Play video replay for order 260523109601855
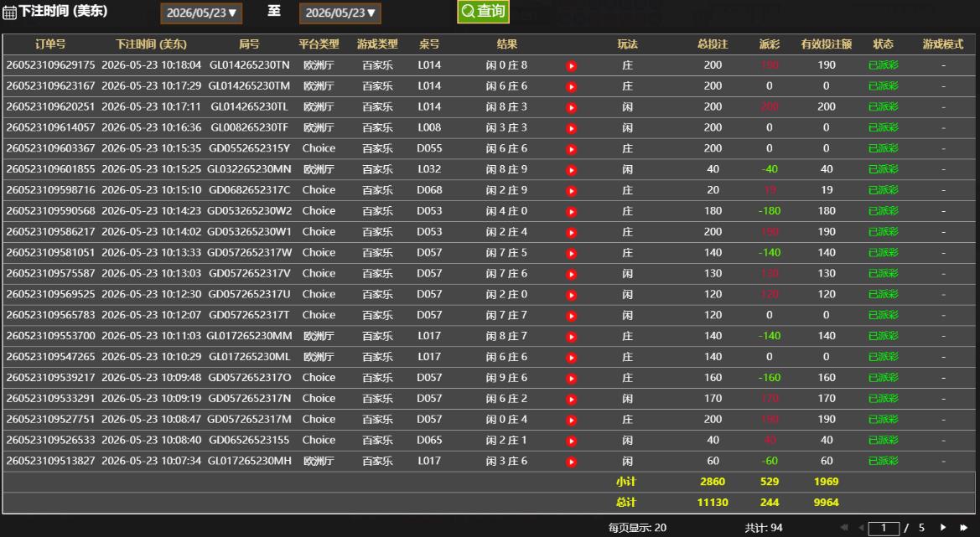This screenshot has height=537, width=980. (x=571, y=170)
